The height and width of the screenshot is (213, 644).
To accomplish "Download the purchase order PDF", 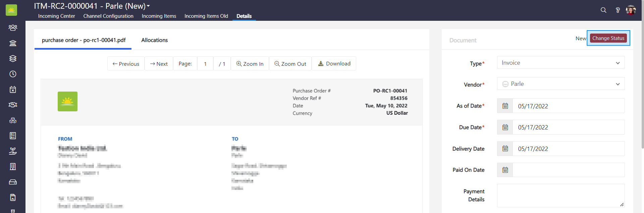I will 334,64.
